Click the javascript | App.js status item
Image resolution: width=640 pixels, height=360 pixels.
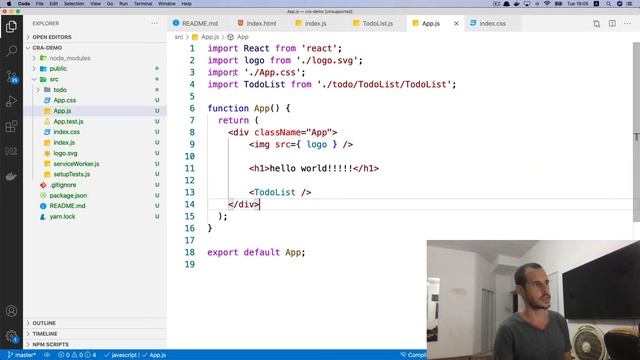[x=135, y=355]
